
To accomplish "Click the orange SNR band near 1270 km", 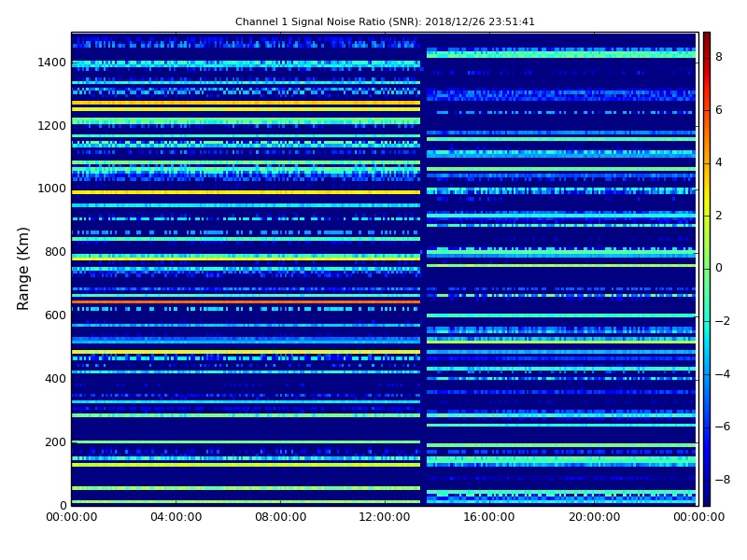I will tap(246, 103).
